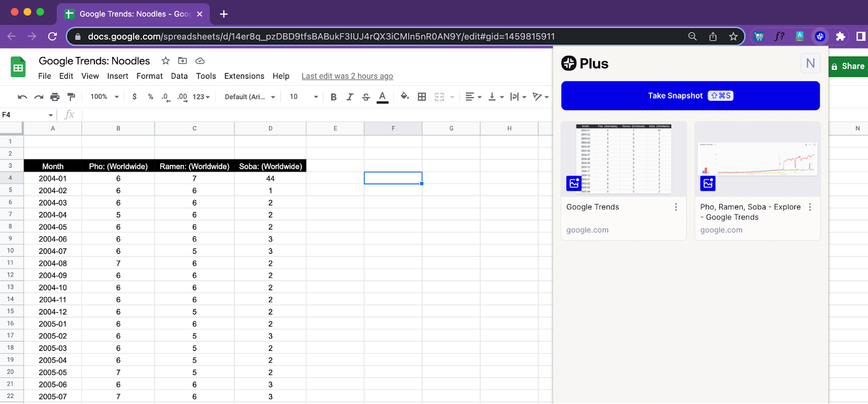This screenshot has height=404, width=868.
Task: Expand merge cells options arrow
Action: pos(452,97)
